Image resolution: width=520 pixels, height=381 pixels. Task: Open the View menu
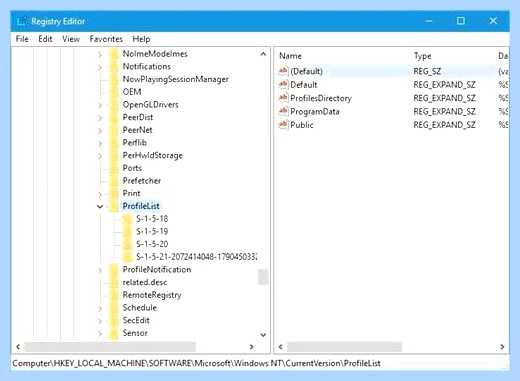tap(71, 39)
